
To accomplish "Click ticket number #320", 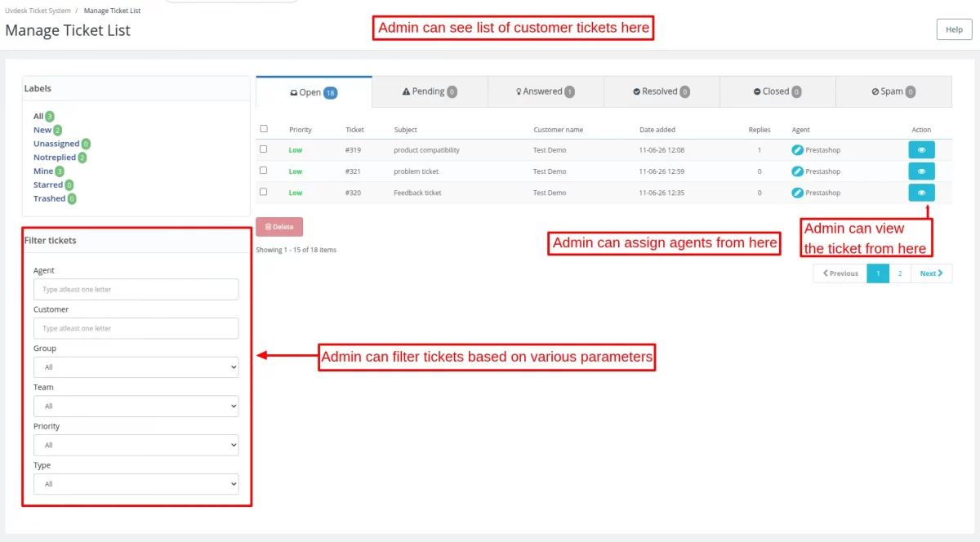I will click(x=354, y=193).
